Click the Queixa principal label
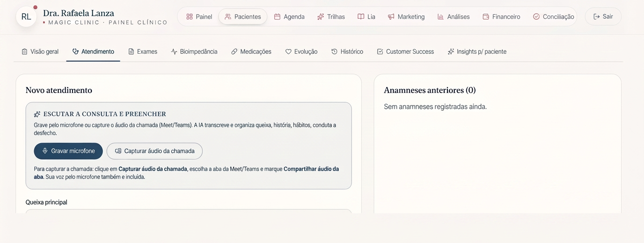The width and height of the screenshot is (644, 243). (x=46, y=202)
